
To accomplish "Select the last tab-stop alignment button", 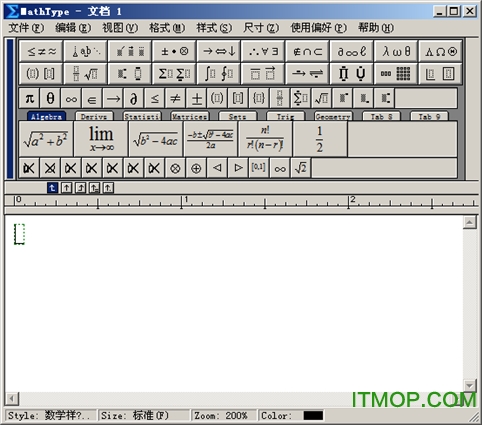I will pos(108,188).
